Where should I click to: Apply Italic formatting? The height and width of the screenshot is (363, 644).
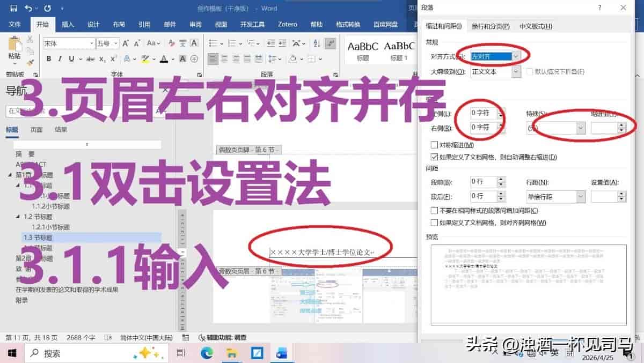(60, 58)
